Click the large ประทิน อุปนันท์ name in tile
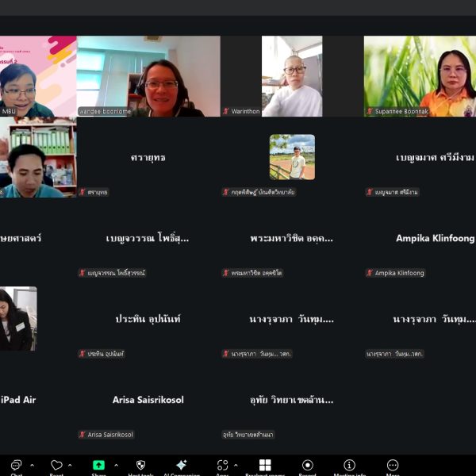Viewport: 476px width, 476px height. click(x=148, y=319)
